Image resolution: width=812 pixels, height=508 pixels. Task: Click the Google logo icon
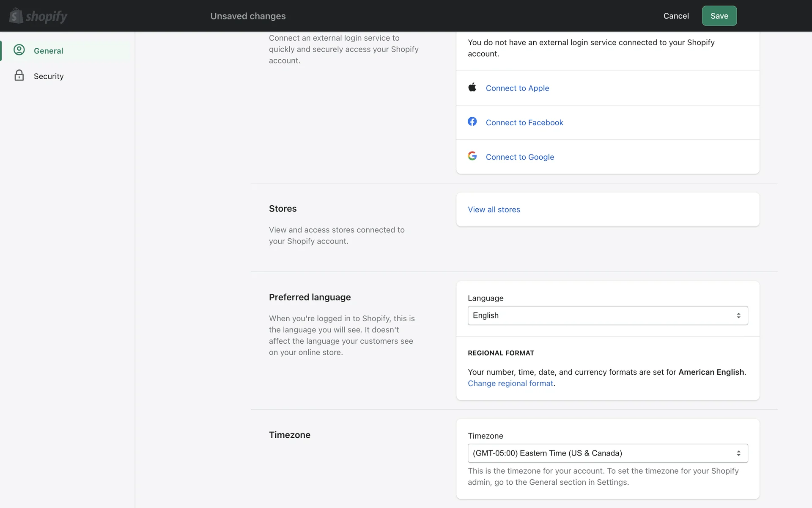pyautogui.click(x=472, y=156)
